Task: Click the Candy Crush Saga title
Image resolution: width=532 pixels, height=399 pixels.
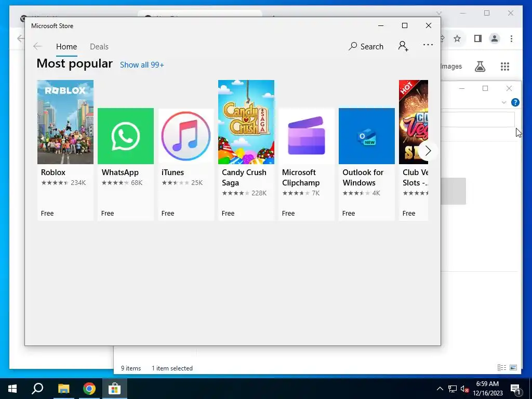Action: [x=244, y=178]
